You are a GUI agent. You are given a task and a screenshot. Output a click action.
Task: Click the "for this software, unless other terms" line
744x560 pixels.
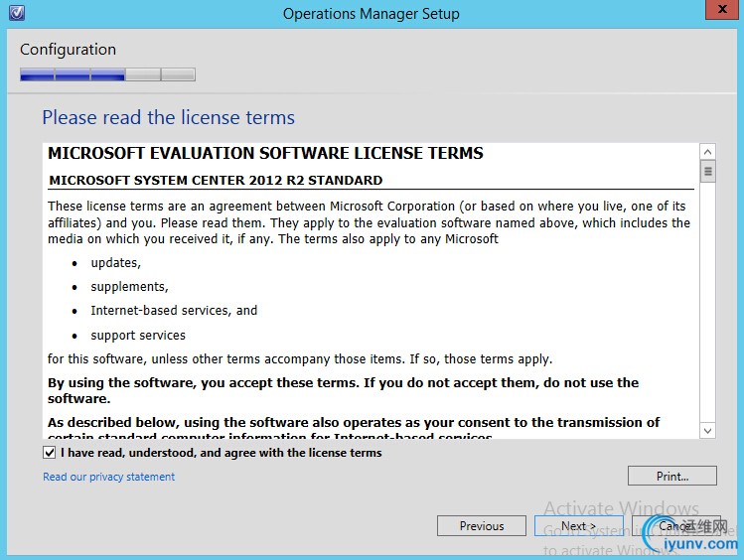(300, 359)
